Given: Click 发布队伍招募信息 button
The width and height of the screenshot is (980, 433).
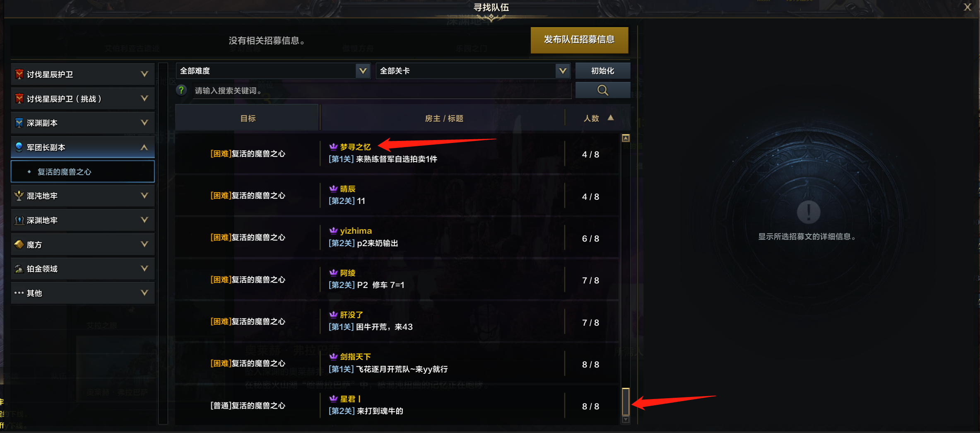Looking at the screenshot, I should click(x=579, y=40).
